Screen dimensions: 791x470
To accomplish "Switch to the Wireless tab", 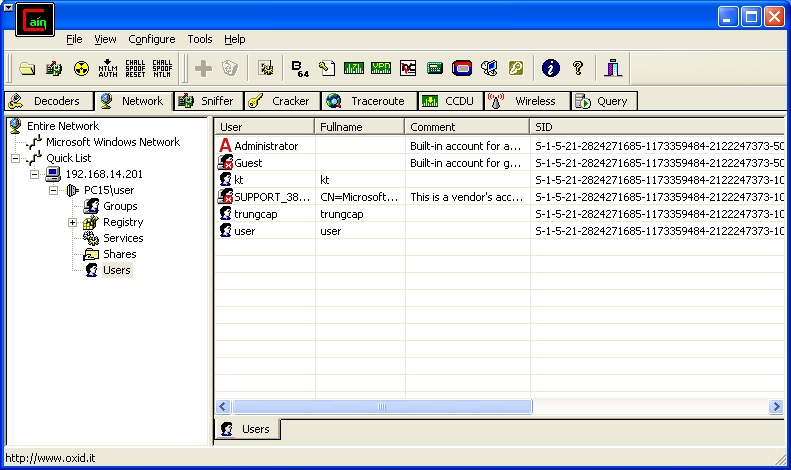I will [527, 101].
